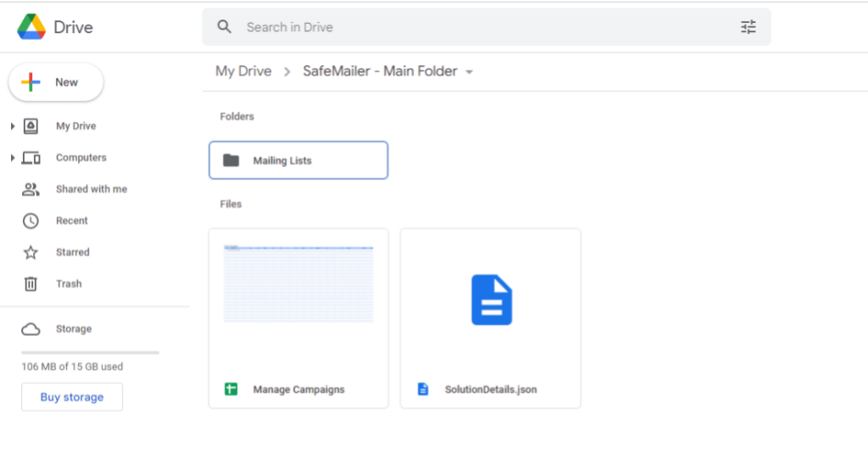Click the storage usage progress bar

90,352
